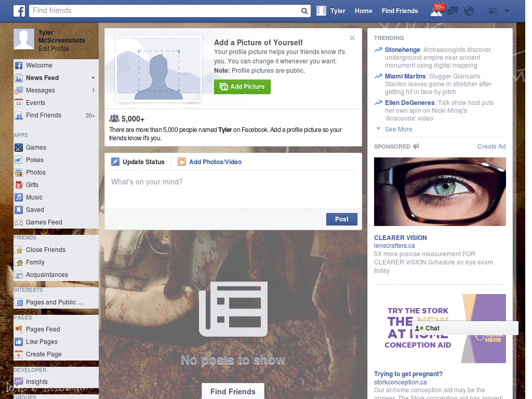
Task: Open the Chat bar
Action: (x=465, y=328)
